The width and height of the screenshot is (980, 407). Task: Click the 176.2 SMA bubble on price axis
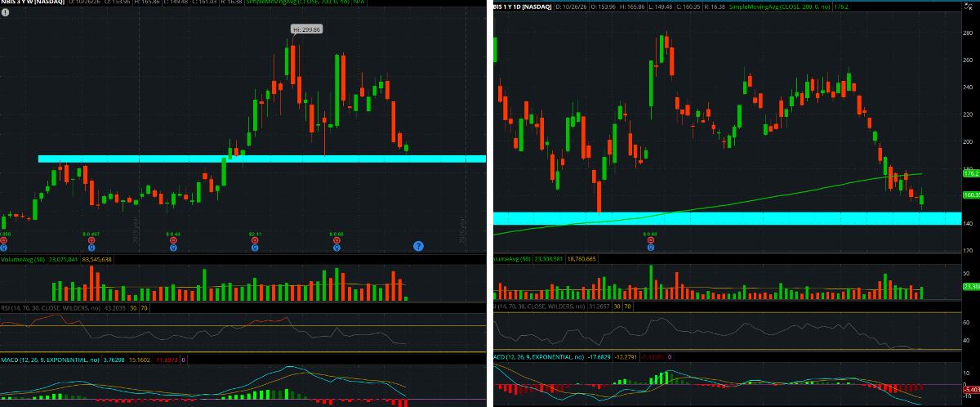[971, 173]
